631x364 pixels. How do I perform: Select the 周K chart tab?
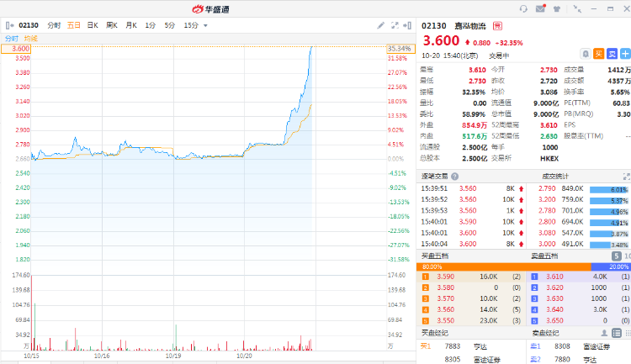coord(112,25)
